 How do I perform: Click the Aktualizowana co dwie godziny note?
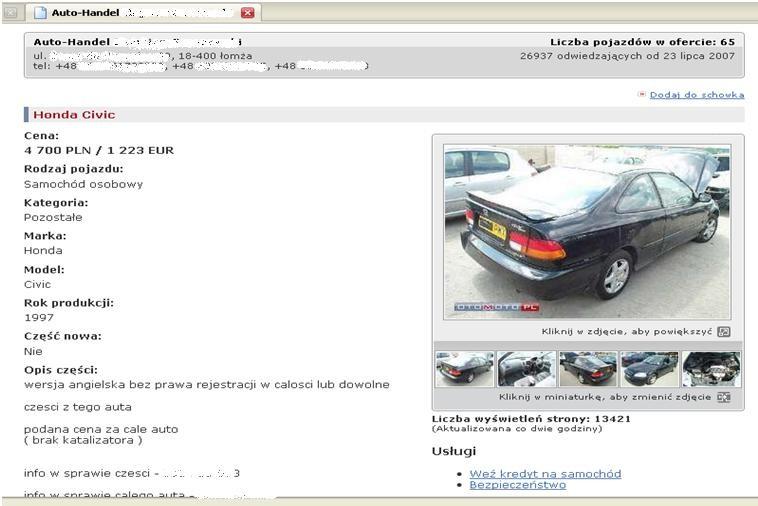517,429
